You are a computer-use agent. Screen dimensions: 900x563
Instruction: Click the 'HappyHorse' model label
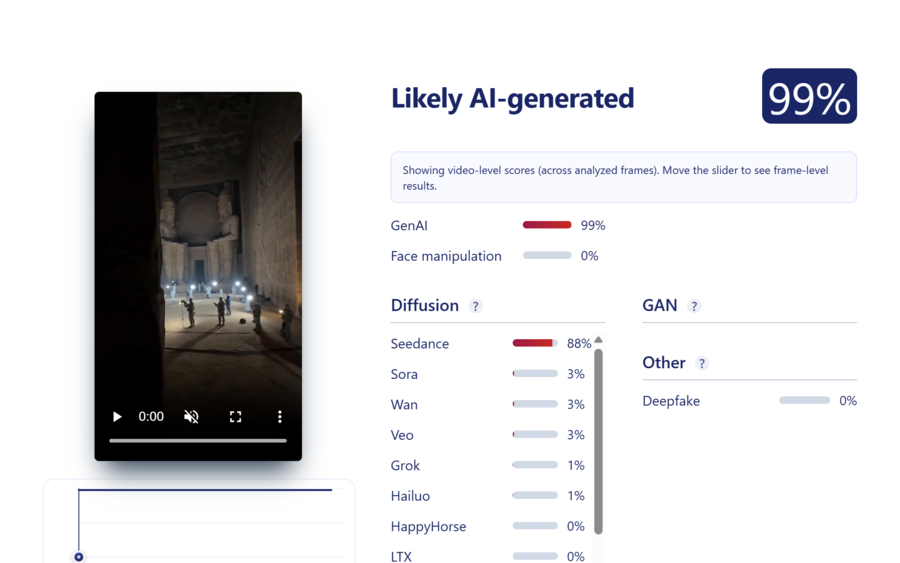[x=428, y=526]
